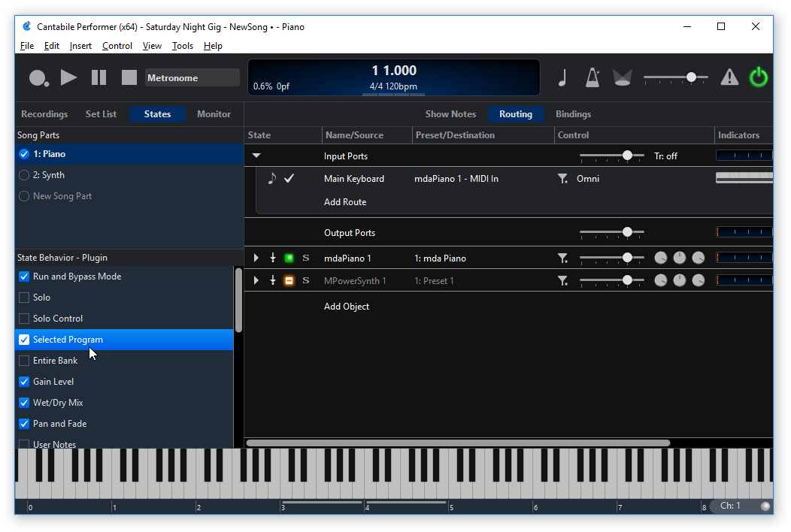Open the Help menu
The height and width of the screenshot is (532, 791).
(x=212, y=46)
